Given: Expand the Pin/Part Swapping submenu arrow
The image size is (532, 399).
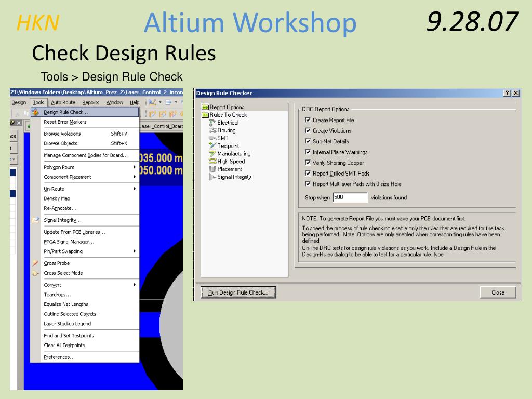Looking at the screenshot, I should coord(135,251).
